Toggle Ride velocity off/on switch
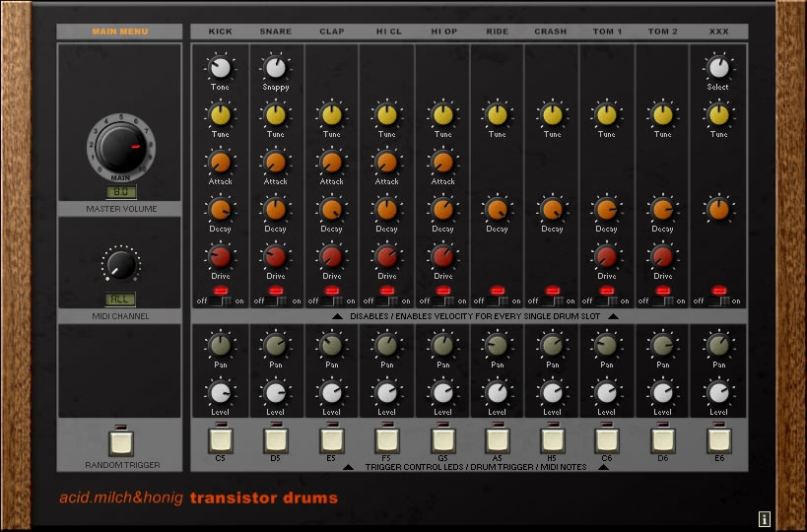Viewport: 807px width, 532px height. click(x=498, y=301)
